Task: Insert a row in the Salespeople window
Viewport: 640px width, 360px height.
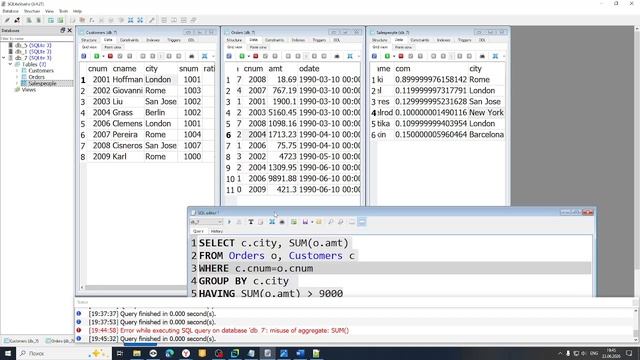Action: tap(387, 56)
